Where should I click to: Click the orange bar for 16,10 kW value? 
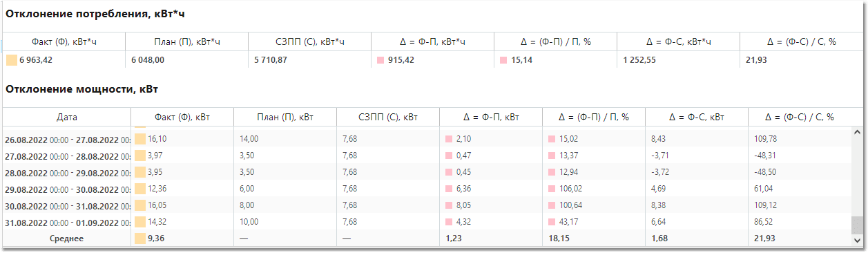point(139,139)
